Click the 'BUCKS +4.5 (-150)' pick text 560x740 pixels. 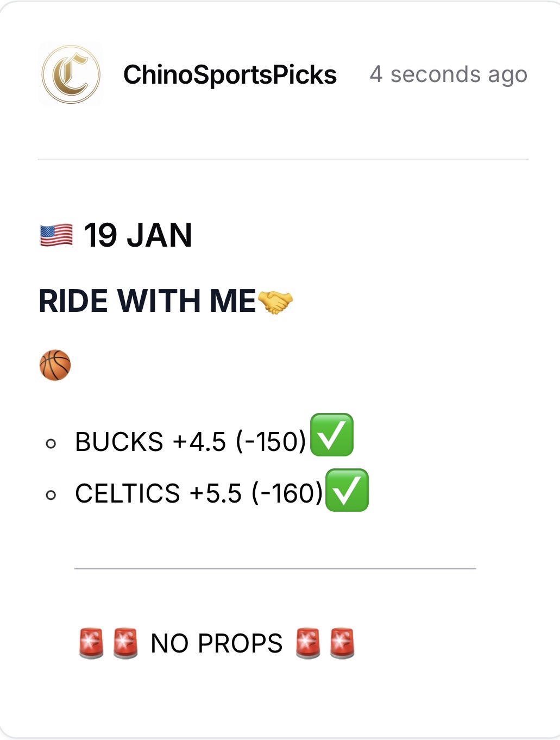click(190, 442)
